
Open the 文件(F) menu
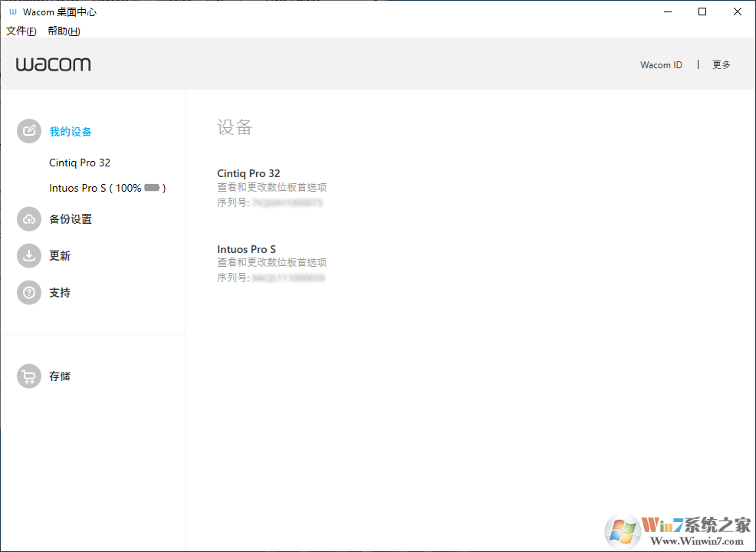pyautogui.click(x=21, y=31)
